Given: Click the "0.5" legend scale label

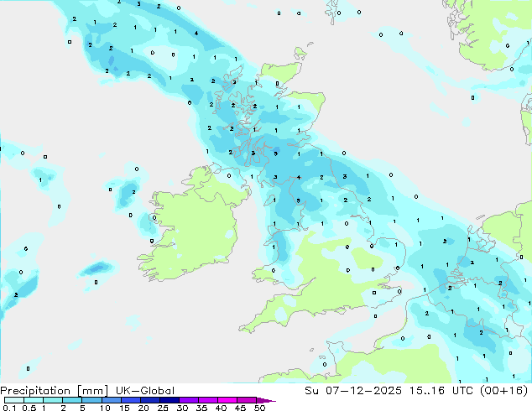Looking at the screenshot, I should tap(29, 408).
